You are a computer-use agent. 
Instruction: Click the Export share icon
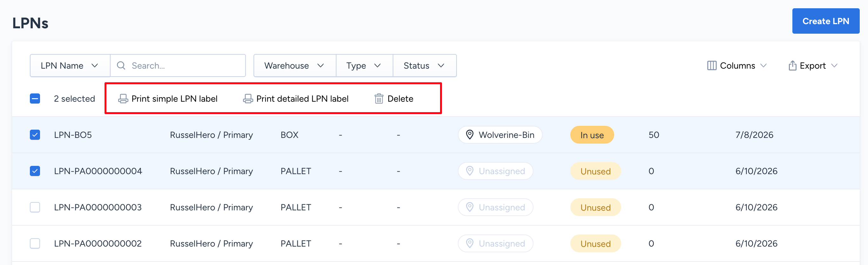tap(792, 65)
